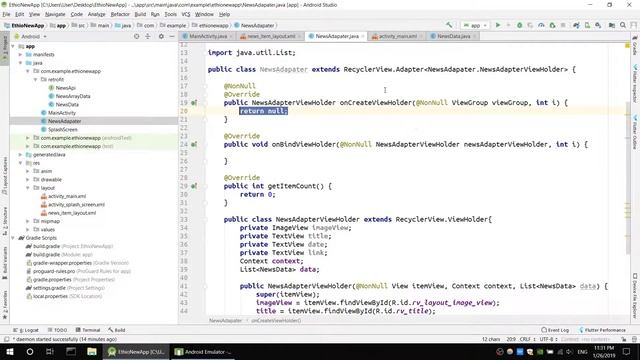The width and height of the screenshot is (640, 360).
Task: Switch to the MainActivity.java tab
Action: coord(208,36)
